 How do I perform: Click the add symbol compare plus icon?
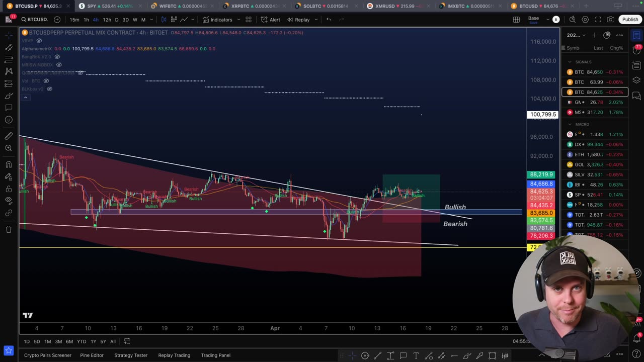[57, 20]
